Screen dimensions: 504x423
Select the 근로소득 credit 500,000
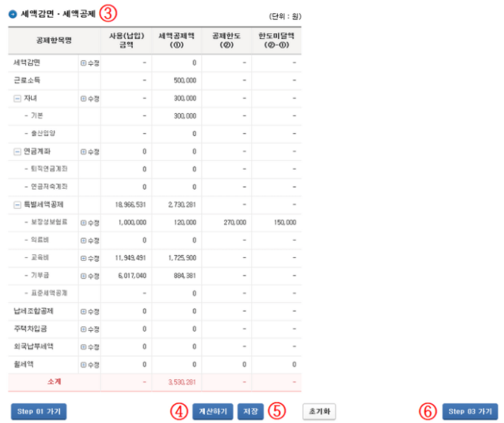pyautogui.click(x=185, y=80)
